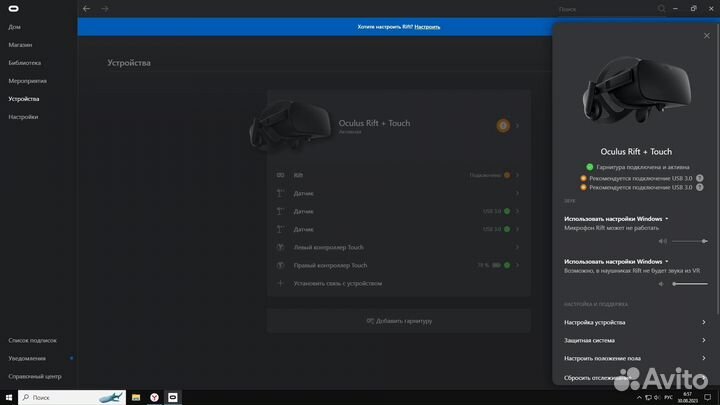This screenshot has width=720, height=405.
Task: Click the 'Правый контроллер Touch' row
Action: [x=399, y=265]
